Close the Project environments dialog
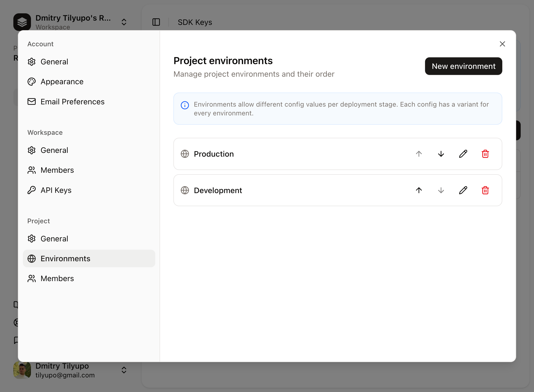Screen dimensions: 534x392 502,44
